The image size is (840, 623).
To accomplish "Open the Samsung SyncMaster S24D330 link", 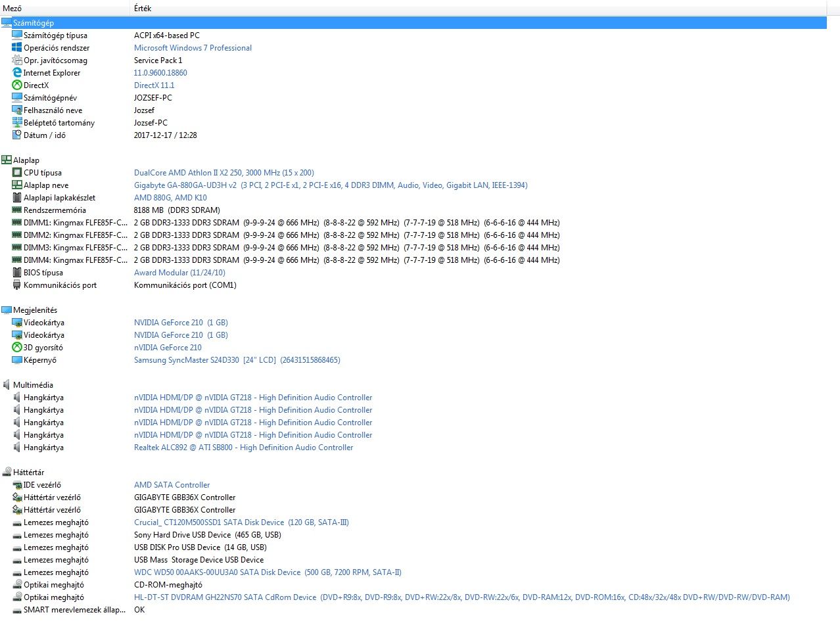I will (237, 360).
